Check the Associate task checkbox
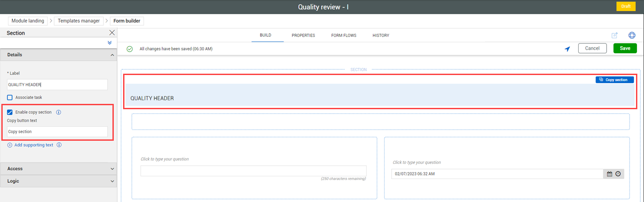Screen dimensions: 644x202 click(10, 97)
